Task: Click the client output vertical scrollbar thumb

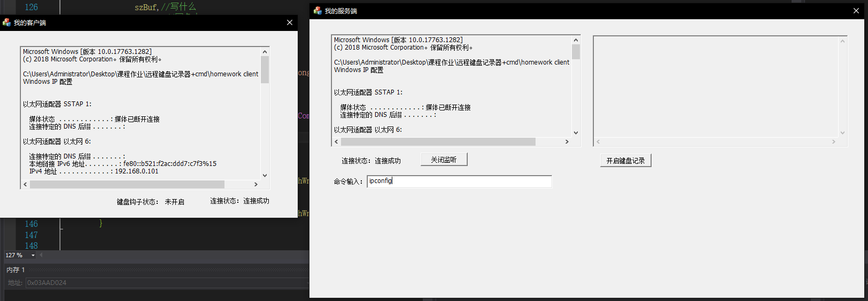Action: [x=265, y=70]
